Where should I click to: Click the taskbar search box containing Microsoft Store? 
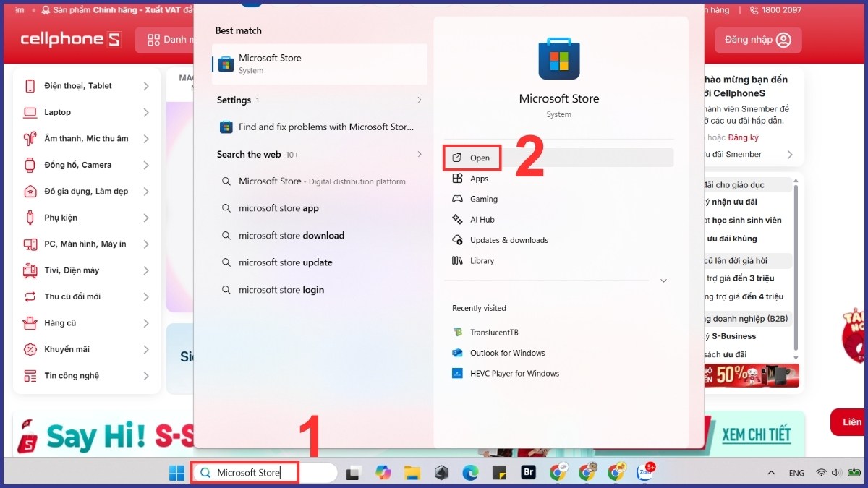click(x=264, y=473)
